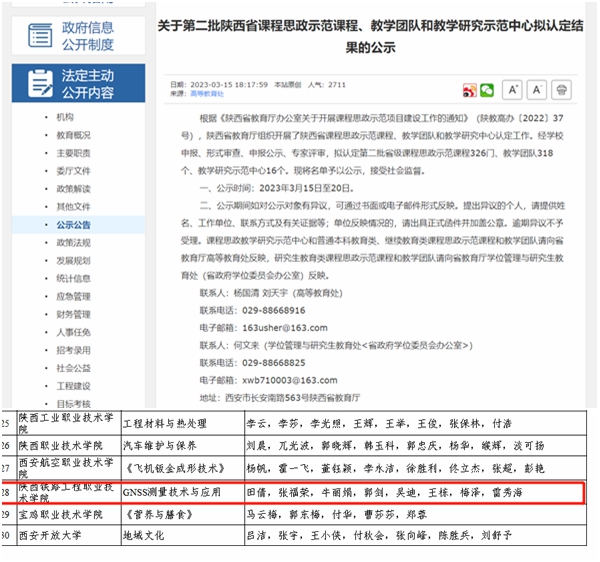Viewport: 600px width, 562px height.
Task: Click the 法定主动公开内容 clipboard icon
Action: (37, 84)
